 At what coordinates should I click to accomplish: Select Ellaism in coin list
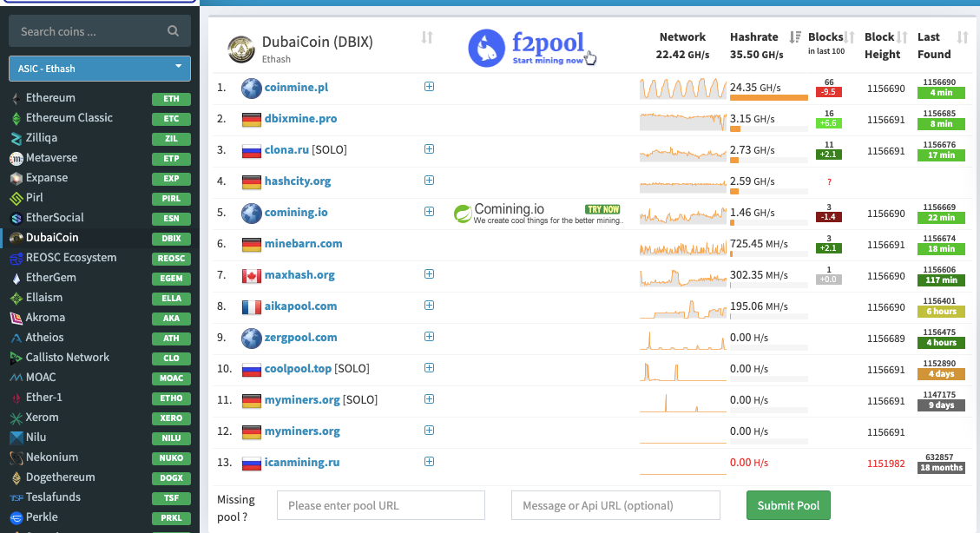coord(43,298)
